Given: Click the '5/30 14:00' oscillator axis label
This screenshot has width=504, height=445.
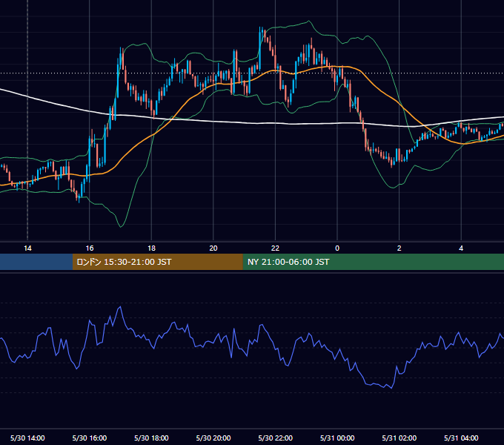Looking at the screenshot, I should click(27, 438).
